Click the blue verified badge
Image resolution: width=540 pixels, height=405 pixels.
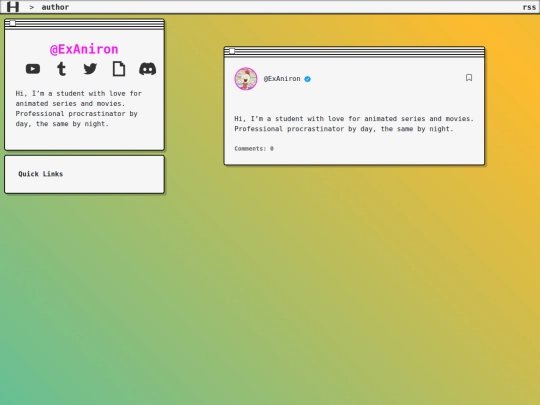308,79
